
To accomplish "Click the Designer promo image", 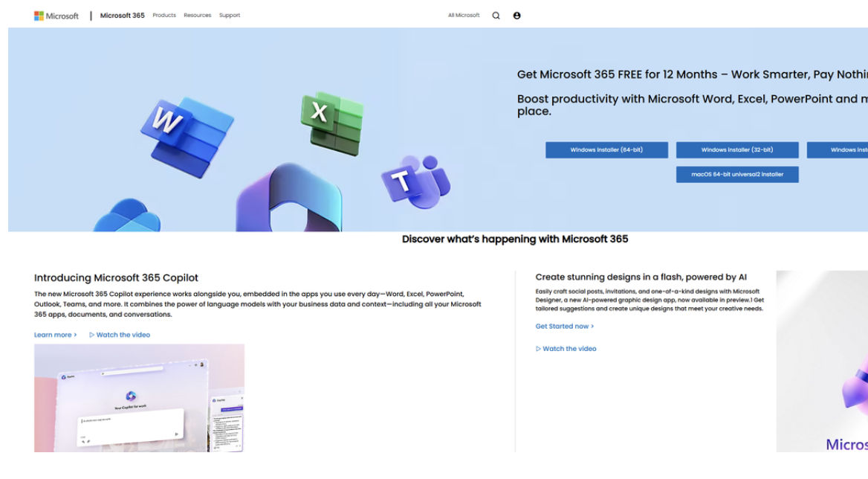I will (822, 361).
